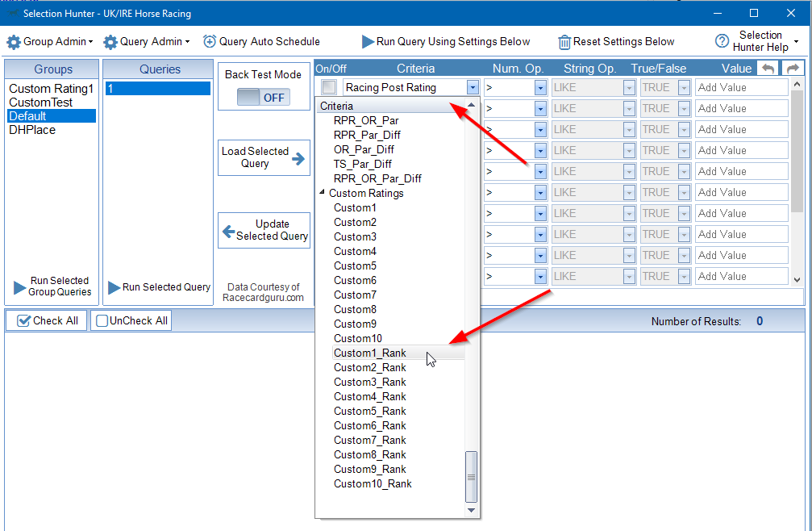Collapse the Custom Ratings tree group

[323, 193]
